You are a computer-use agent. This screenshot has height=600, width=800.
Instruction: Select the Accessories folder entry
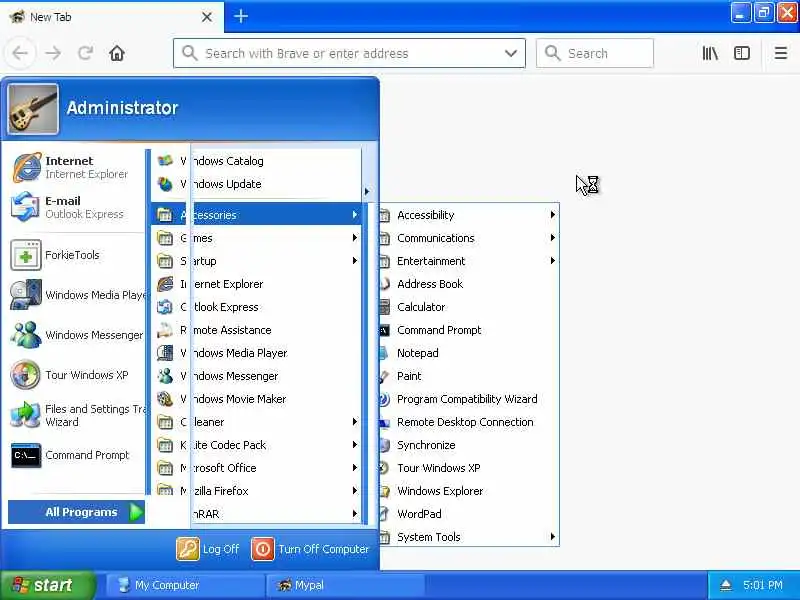pos(257,215)
